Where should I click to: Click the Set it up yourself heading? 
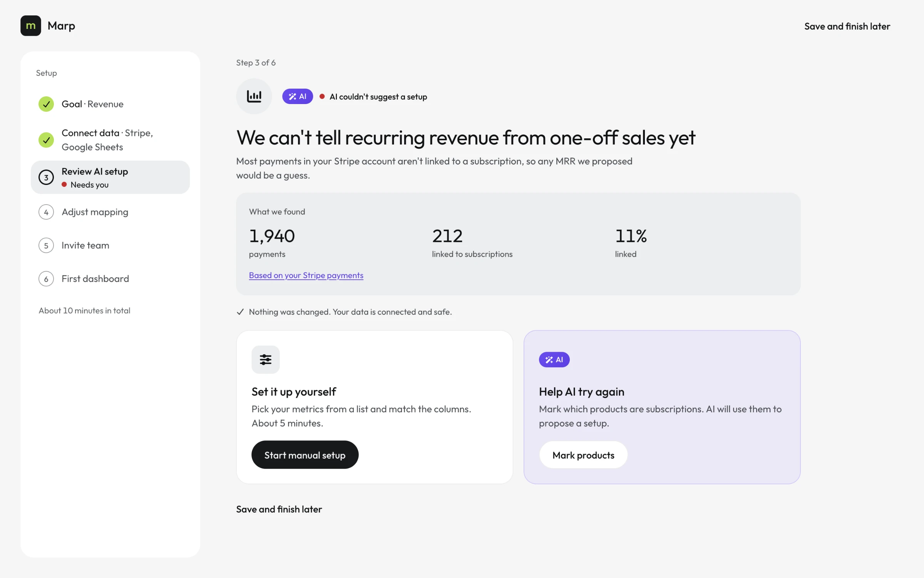[x=294, y=392]
